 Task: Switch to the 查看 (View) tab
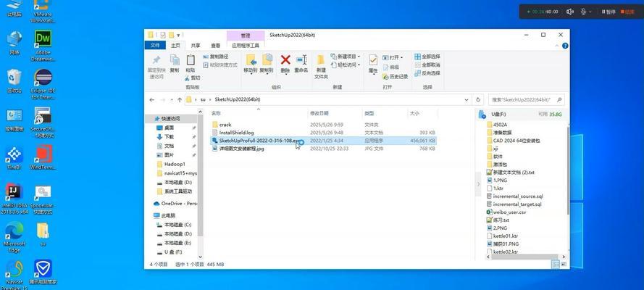pos(216,46)
